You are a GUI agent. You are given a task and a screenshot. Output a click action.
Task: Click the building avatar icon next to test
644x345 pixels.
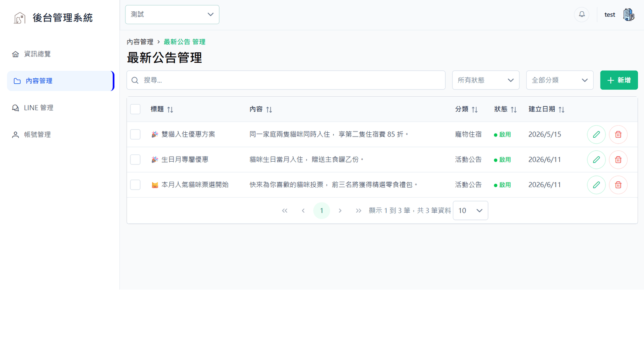(x=628, y=15)
